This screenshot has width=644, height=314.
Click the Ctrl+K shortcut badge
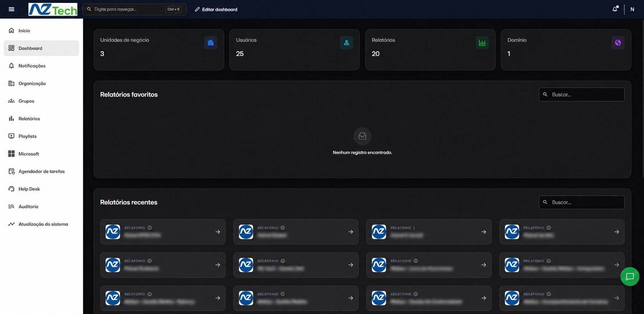pos(174,9)
